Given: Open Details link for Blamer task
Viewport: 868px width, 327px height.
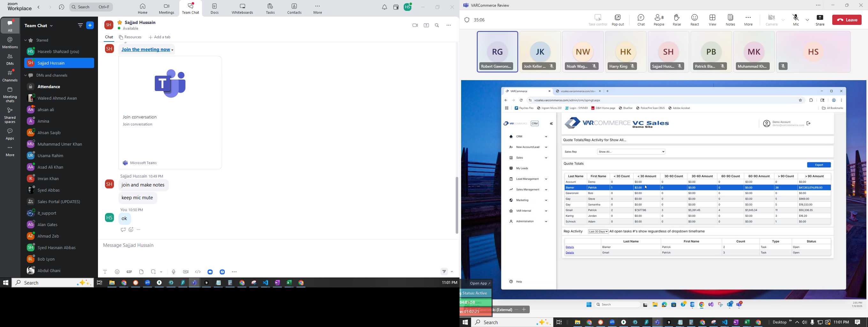Looking at the screenshot, I should [x=570, y=247].
